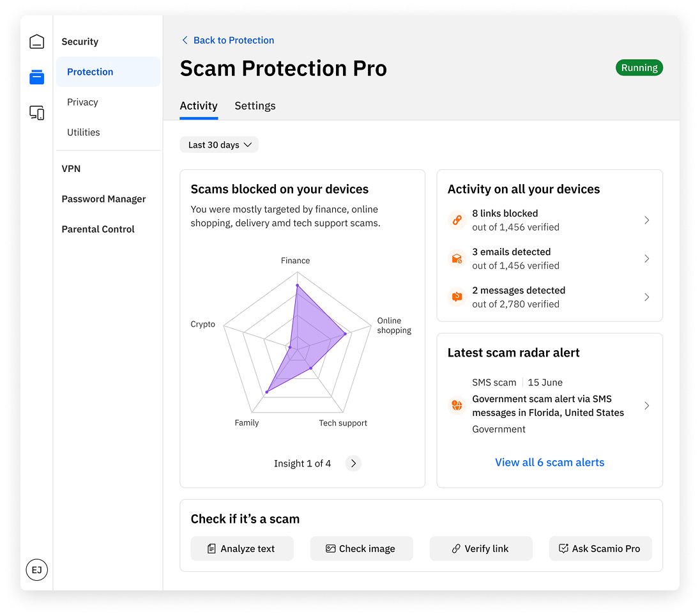Expand the 8 links blocked row chevron

point(646,220)
